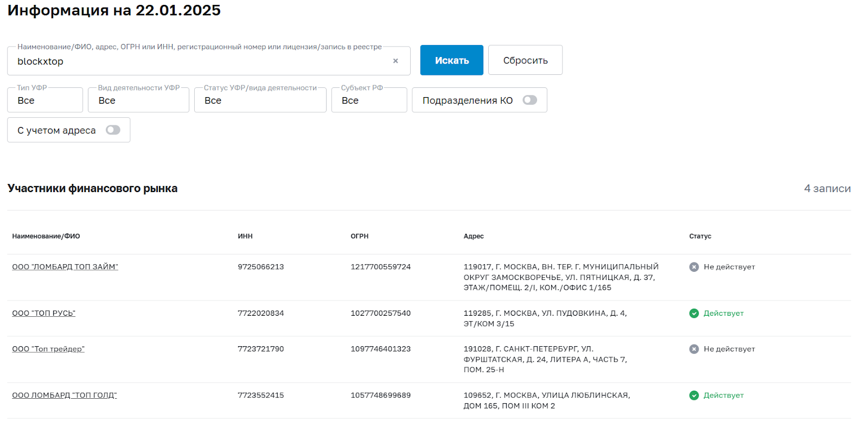Click the green 'Действует' check icon for ООО ЛОМБАРД "ТОП ГОЛД"
Screen dimensions: 868x421
694,396
